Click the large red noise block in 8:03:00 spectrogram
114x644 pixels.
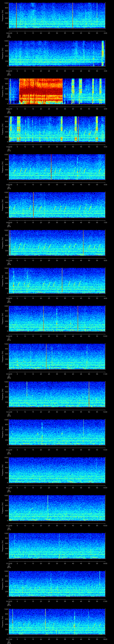(x=41, y=91)
